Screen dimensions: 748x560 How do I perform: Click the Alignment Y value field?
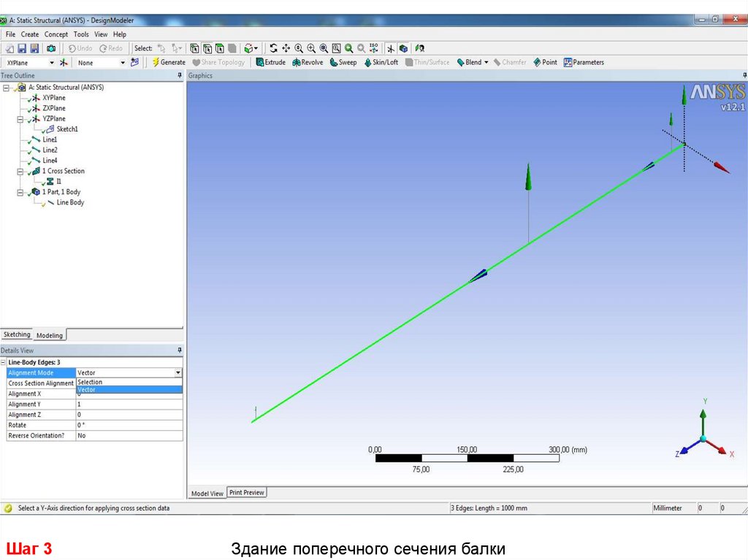point(129,404)
